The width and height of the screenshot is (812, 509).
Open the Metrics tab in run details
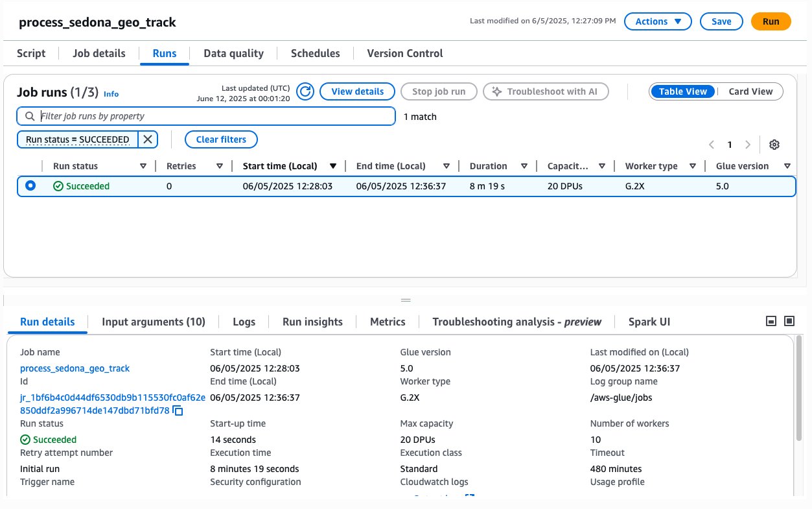387,321
